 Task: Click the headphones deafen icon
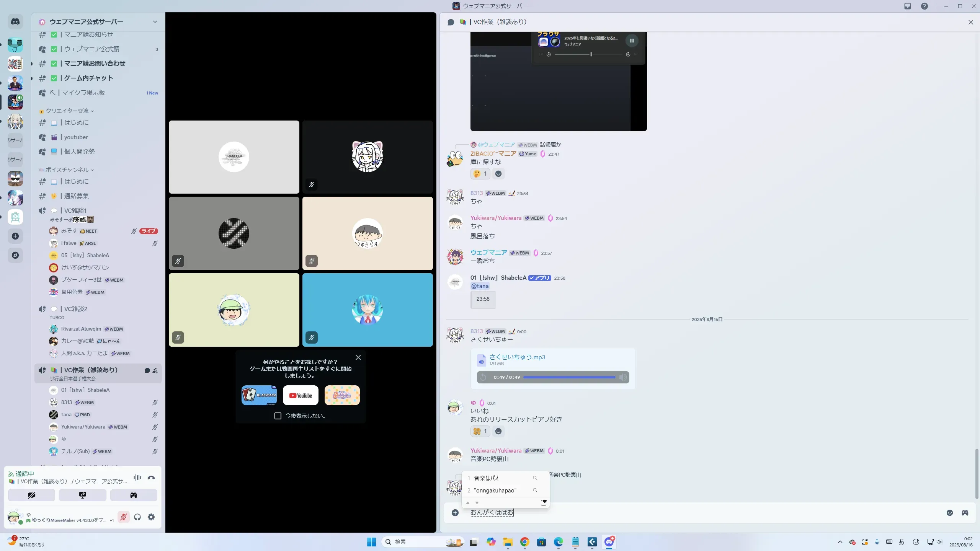(x=137, y=517)
